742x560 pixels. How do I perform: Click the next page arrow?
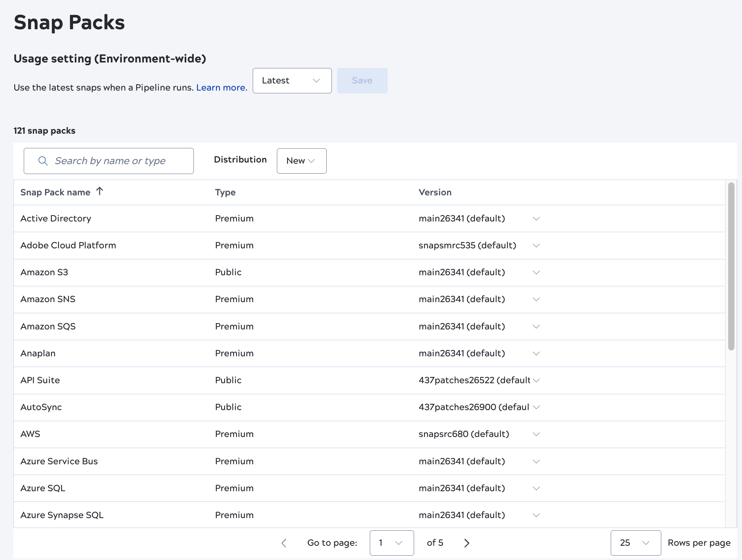click(x=467, y=543)
